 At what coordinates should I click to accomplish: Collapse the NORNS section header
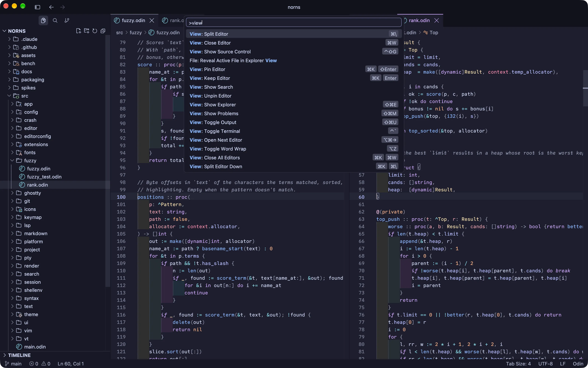click(x=17, y=31)
